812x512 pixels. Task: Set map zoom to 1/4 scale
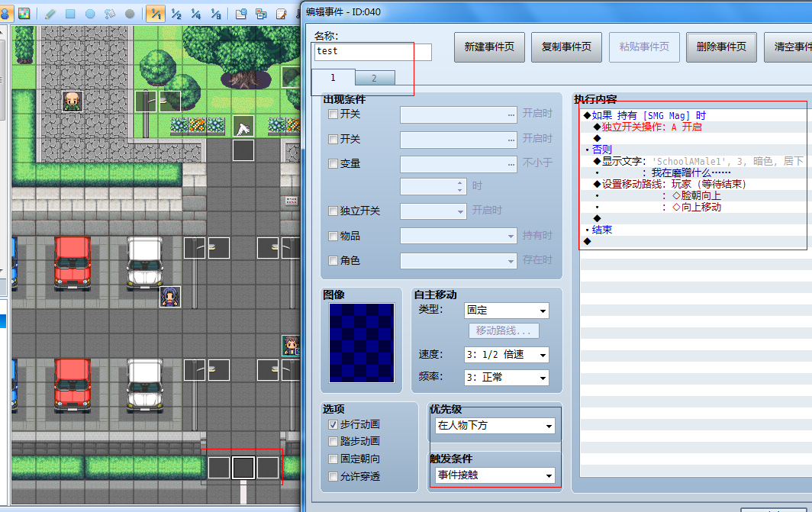(x=195, y=14)
